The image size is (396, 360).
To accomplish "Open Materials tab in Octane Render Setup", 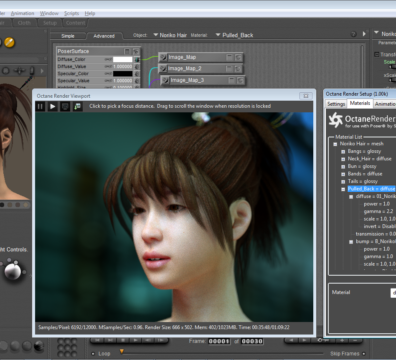I will click(x=360, y=103).
